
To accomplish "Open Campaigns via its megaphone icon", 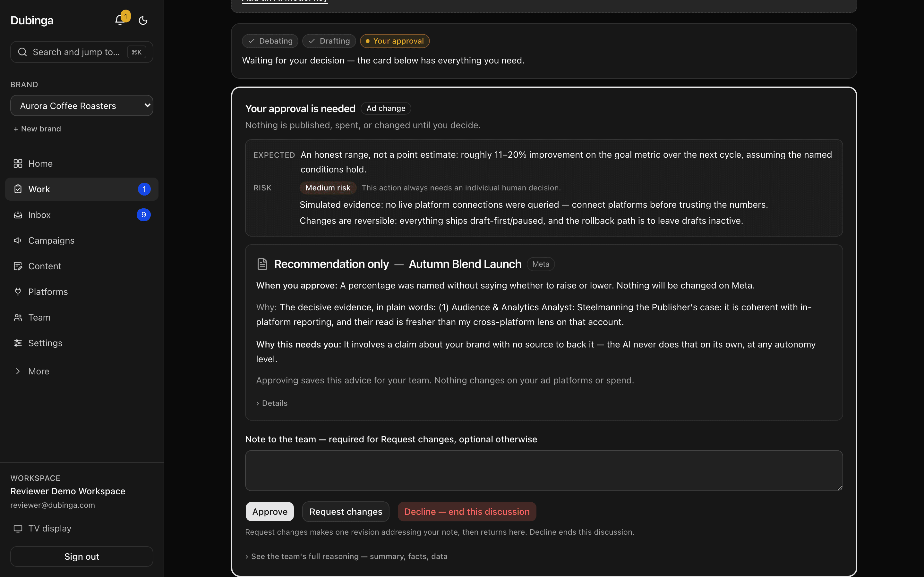I will [18, 240].
